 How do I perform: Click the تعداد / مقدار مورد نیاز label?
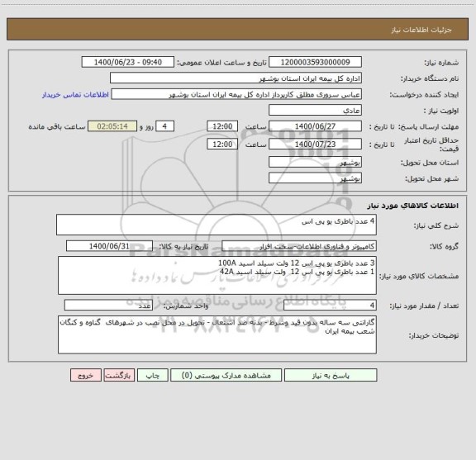pos(424,306)
